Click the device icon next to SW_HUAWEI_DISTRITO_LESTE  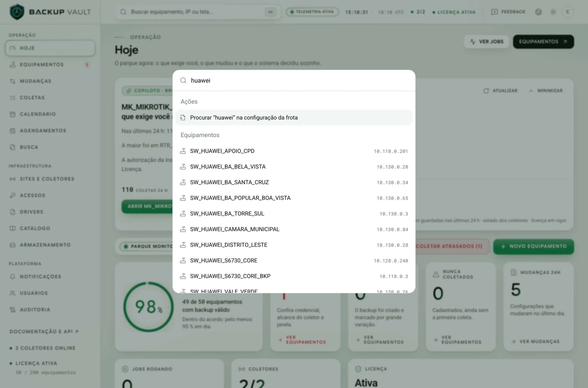pyautogui.click(x=183, y=245)
